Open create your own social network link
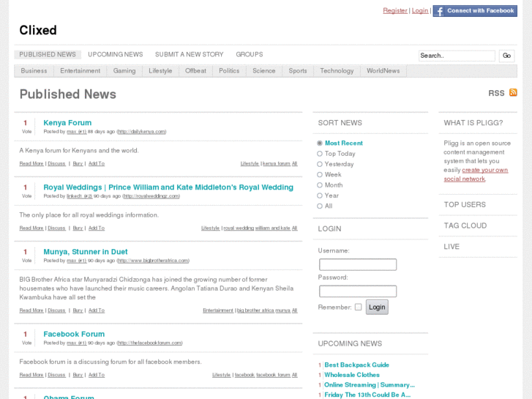 click(476, 174)
